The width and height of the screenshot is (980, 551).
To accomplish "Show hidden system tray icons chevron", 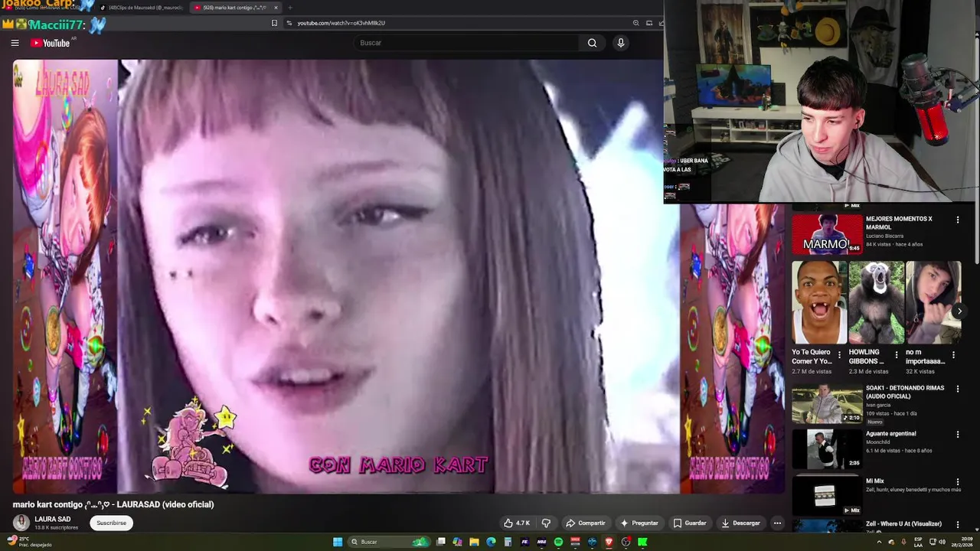I will (x=879, y=542).
